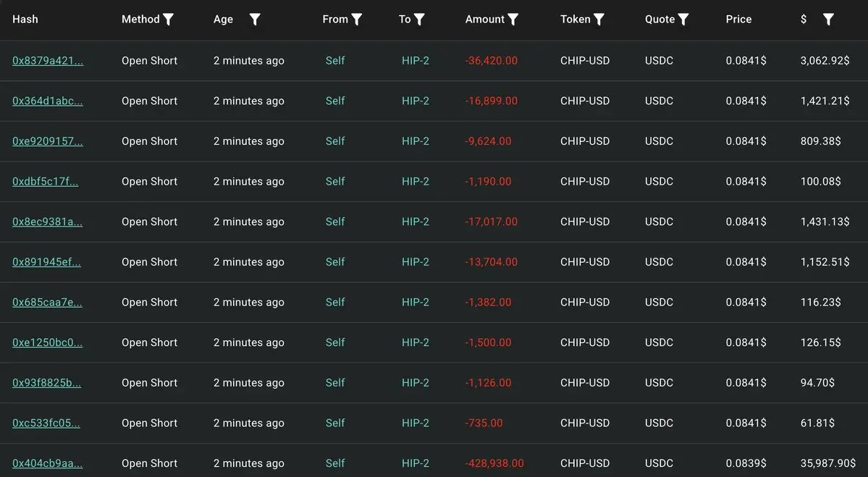Select the value 61.81$
The width and height of the screenshot is (868, 477).
point(817,423)
